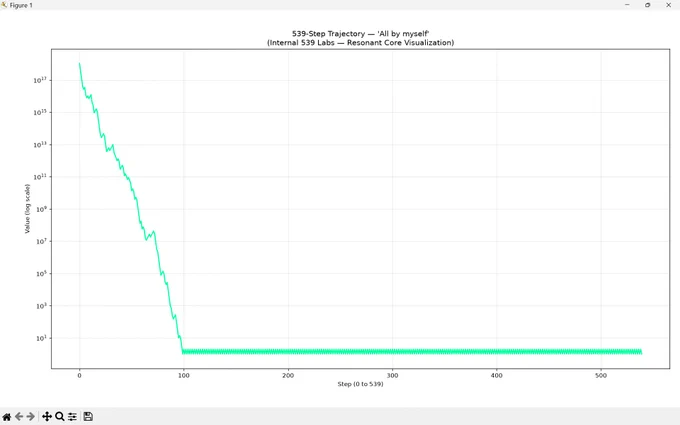
Task: Click x-axis tick label 0
Action: click(x=79, y=375)
